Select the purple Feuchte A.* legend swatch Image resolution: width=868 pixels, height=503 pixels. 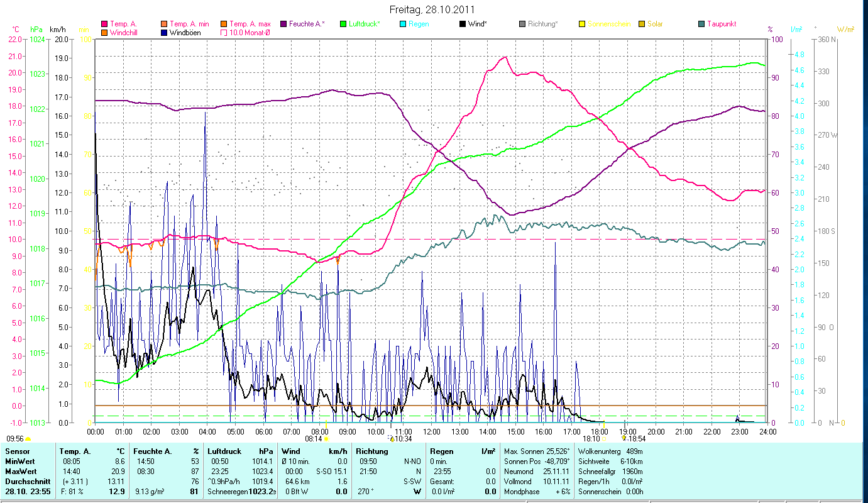coord(283,24)
